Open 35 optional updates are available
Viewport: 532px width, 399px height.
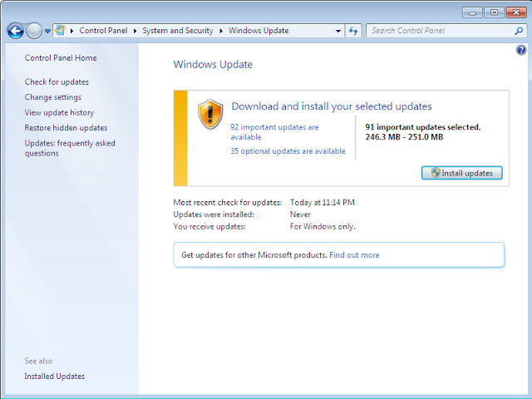tap(288, 151)
